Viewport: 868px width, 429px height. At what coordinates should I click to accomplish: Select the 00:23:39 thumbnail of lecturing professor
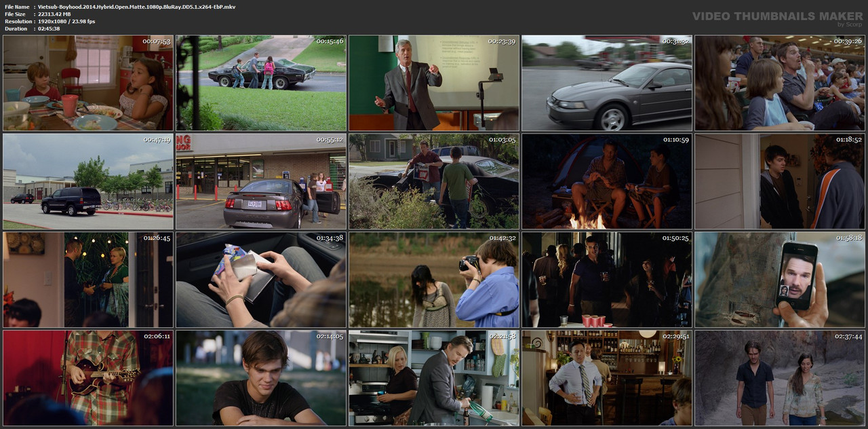[434, 83]
